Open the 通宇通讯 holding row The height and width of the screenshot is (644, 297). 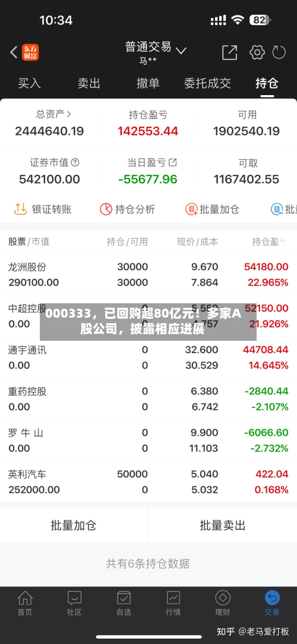pyautogui.click(x=148, y=357)
